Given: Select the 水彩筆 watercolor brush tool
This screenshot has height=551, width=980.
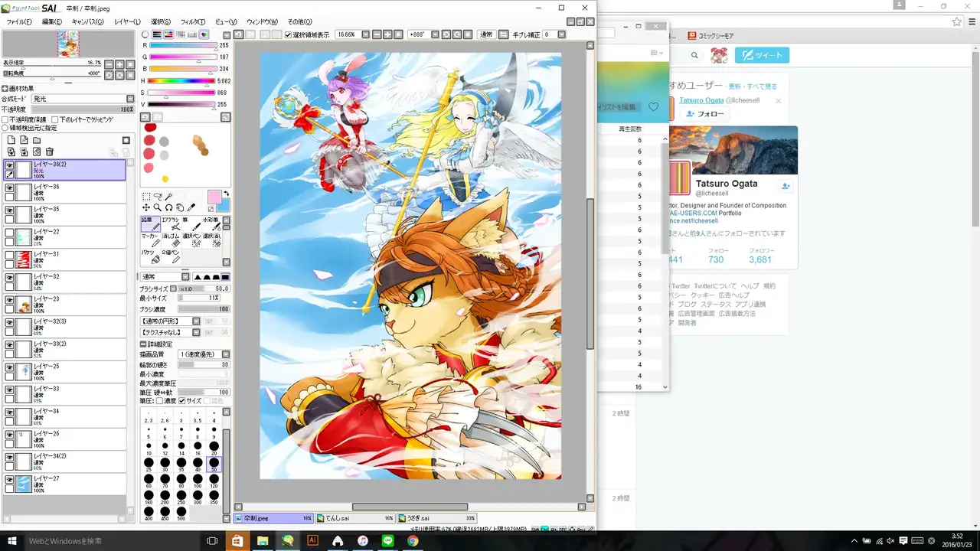Looking at the screenshot, I should click(217, 223).
